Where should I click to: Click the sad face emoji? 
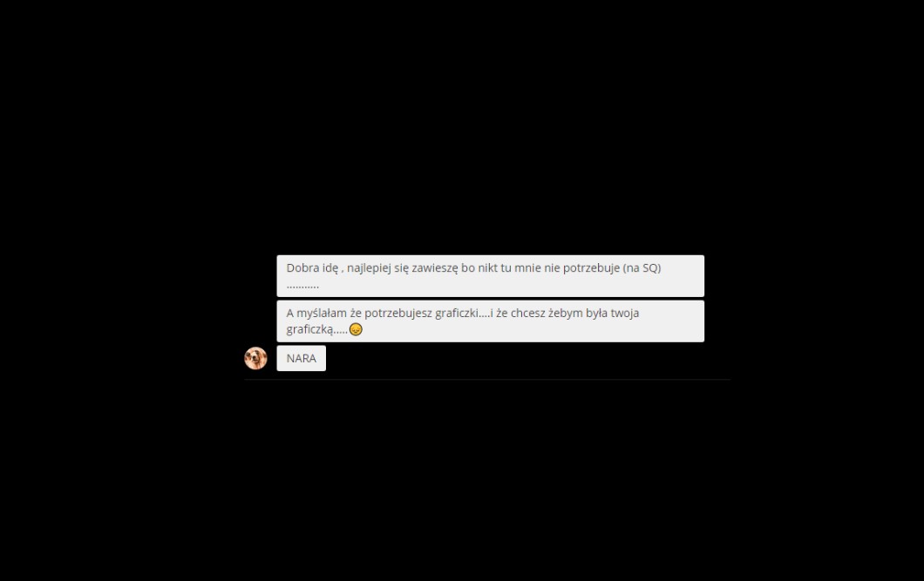(356, 329)
